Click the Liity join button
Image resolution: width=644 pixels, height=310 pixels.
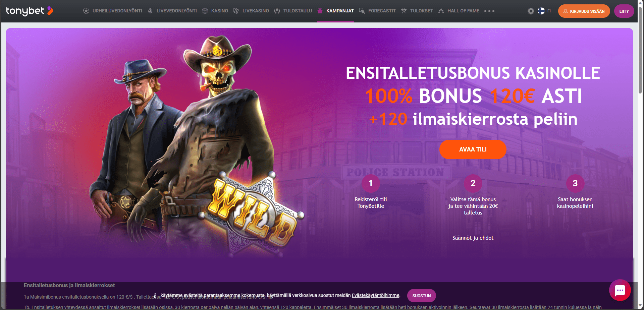[x=624, y=11]
